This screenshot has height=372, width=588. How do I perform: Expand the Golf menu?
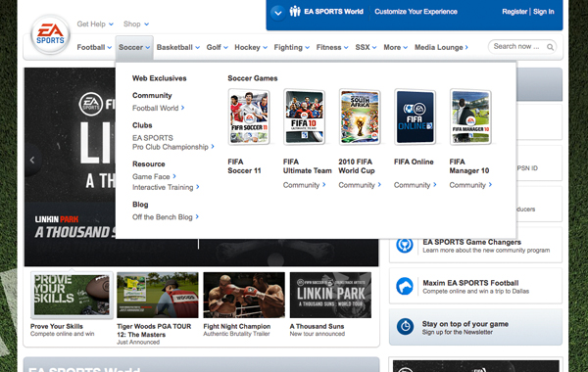pyautogui.click(x=218, y=47)
